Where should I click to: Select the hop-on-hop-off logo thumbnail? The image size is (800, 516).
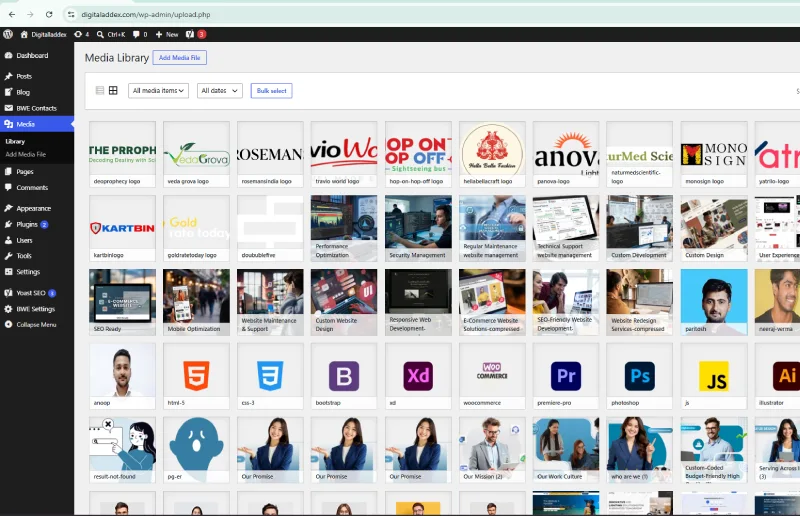[418, 154]
